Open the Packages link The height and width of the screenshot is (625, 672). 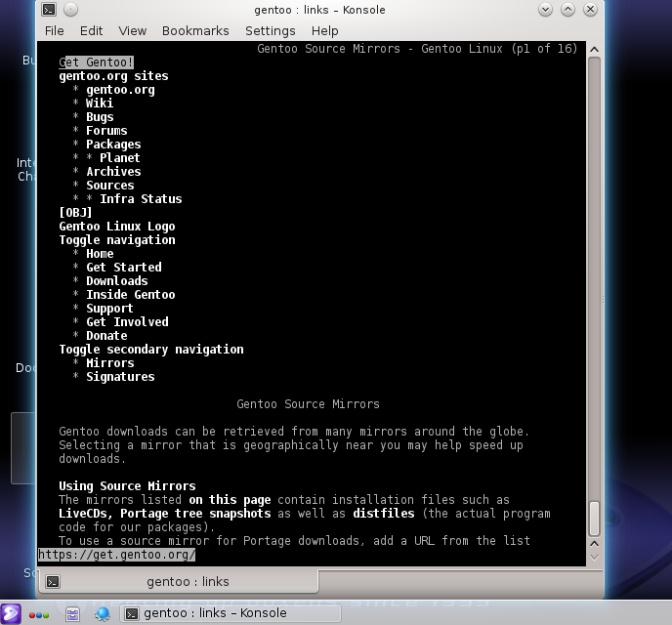click(113, 145)
